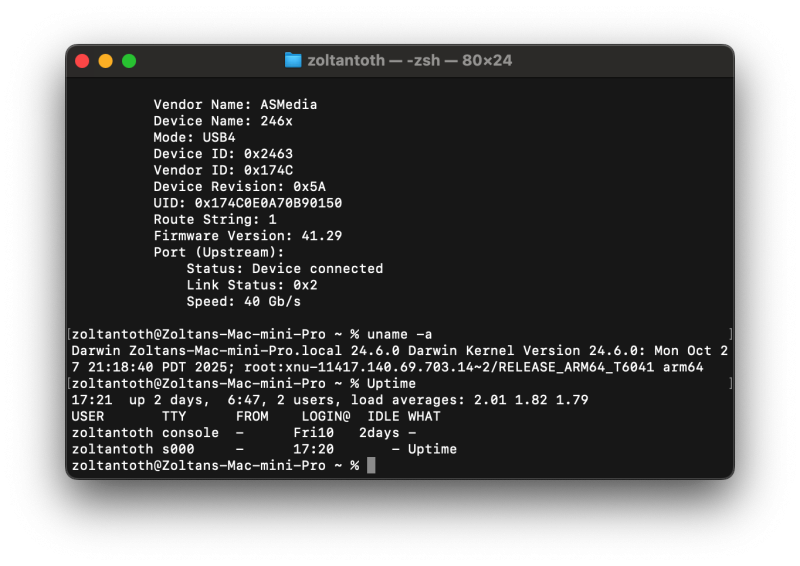The height and width of the screenshot is (566, 800).
Task: Click the 'Firmware Version: 41.29' line
Action: click(x=247, y=236)
